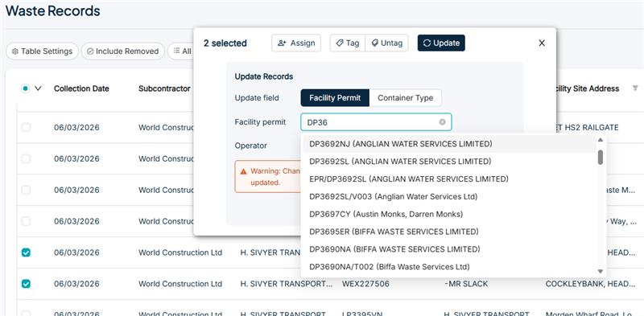The image size is (644, 316).
Task: Tick the fourth row's checkbox
Action: (26, 221)
